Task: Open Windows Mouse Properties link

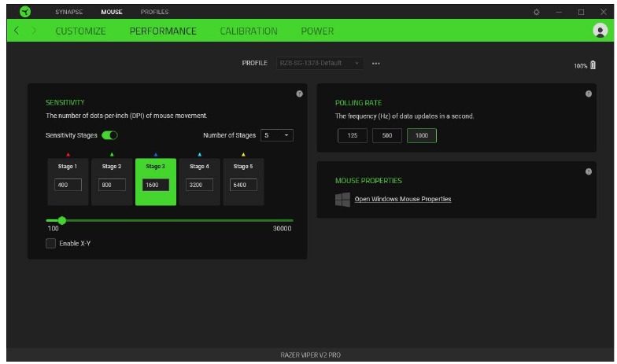Action: [x=403, y=200]
